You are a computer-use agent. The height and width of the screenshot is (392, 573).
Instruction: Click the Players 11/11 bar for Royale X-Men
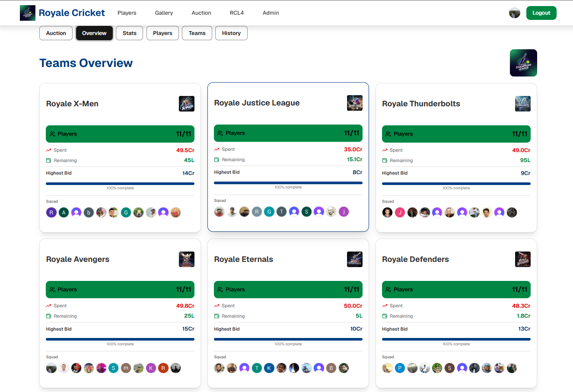pyautogui.click(x=120, y=134)
